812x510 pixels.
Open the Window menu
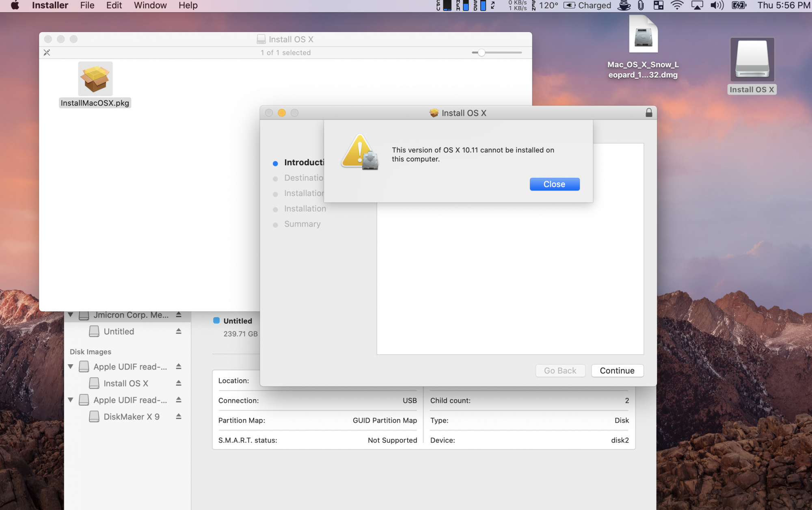150,5
